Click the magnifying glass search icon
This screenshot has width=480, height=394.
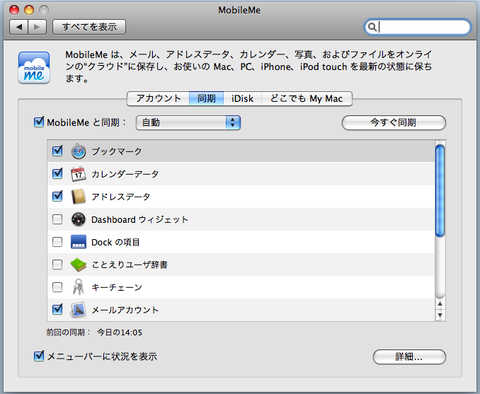point(372,27)
